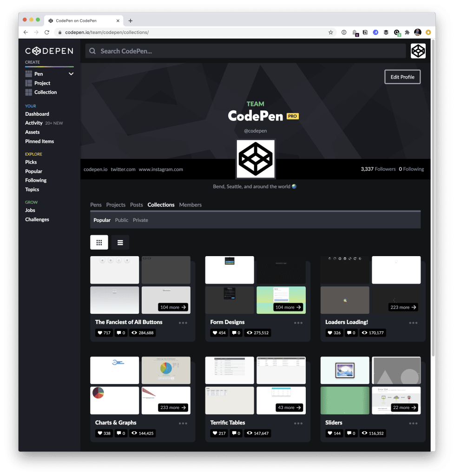Click the heart count 717 on Fanciest Buttons
Viewport: 454px width, 476px height.
coord(104,333)
